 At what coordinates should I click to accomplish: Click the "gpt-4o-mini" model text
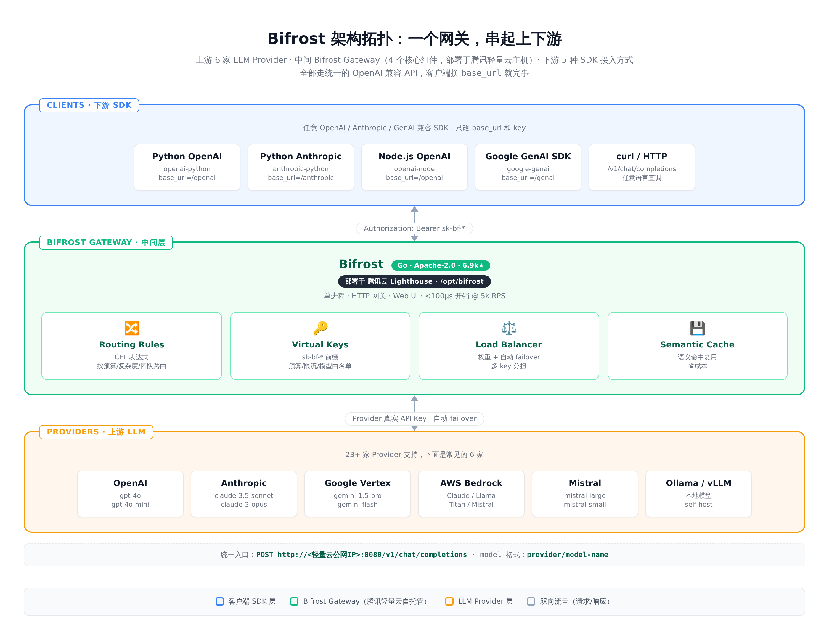pyautogui.click(x=130, y=505)
